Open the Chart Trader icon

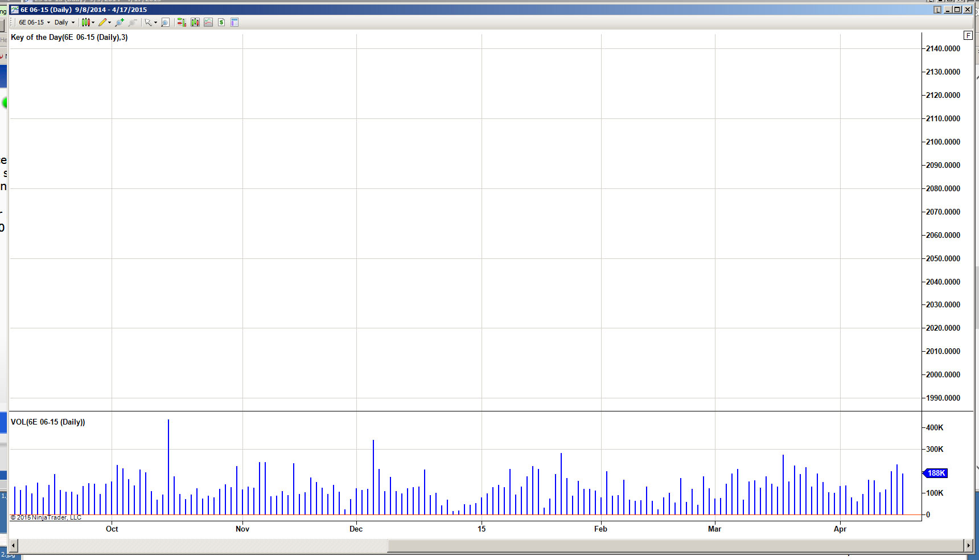coord(182,22)
